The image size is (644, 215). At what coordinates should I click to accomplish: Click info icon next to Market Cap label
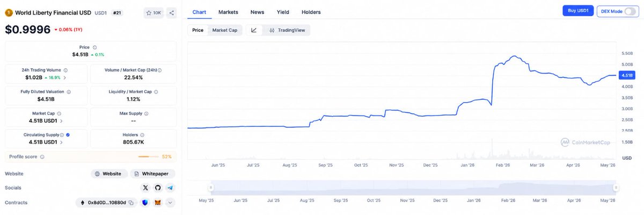tap(58, 113)
